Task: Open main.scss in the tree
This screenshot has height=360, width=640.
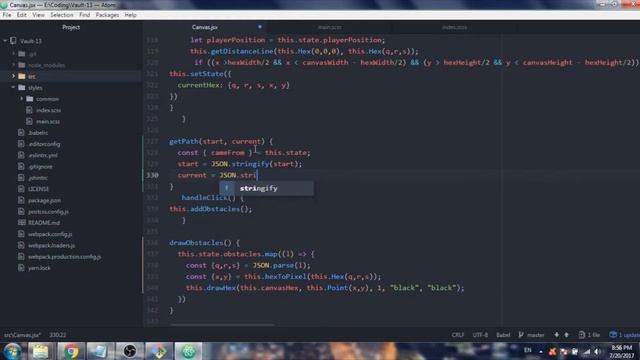Action: click(x=48, y=122)
